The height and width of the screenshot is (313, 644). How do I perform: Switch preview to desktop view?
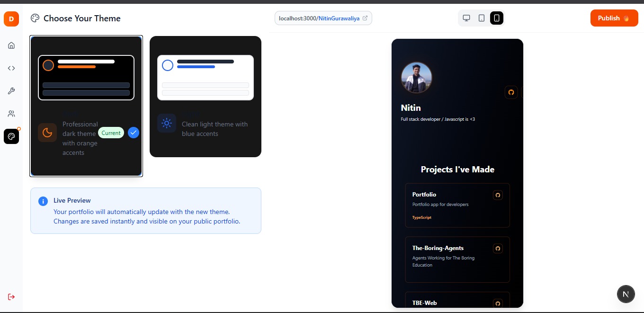[466, 18]
